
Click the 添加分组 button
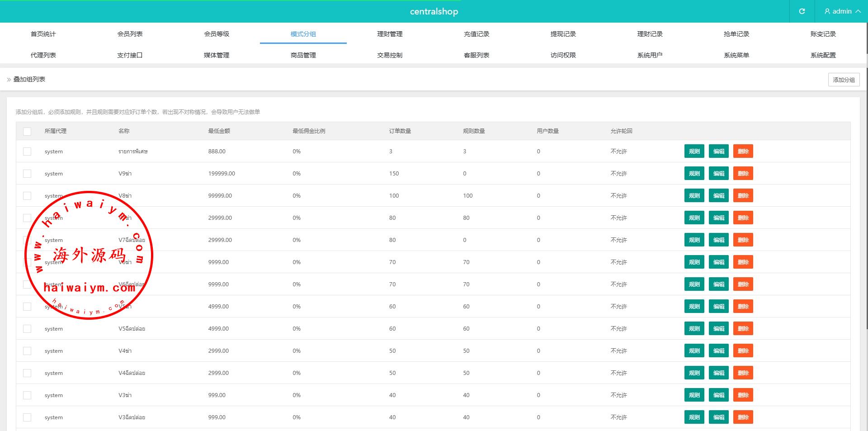(x=844, y=80)
